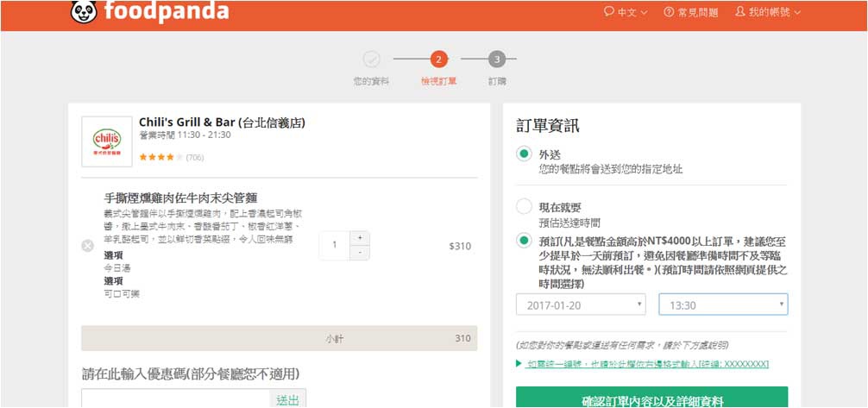Submit promo code with 送出 button

tap(288, 399)
